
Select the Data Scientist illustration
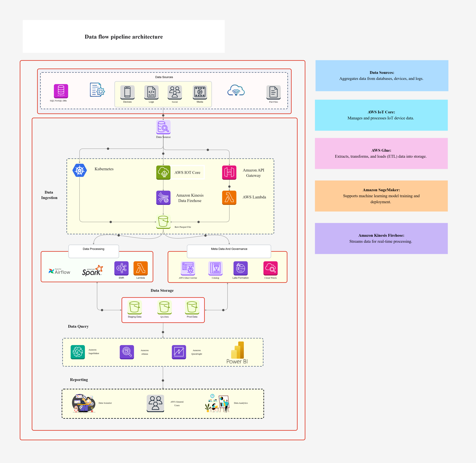point(84,403)
